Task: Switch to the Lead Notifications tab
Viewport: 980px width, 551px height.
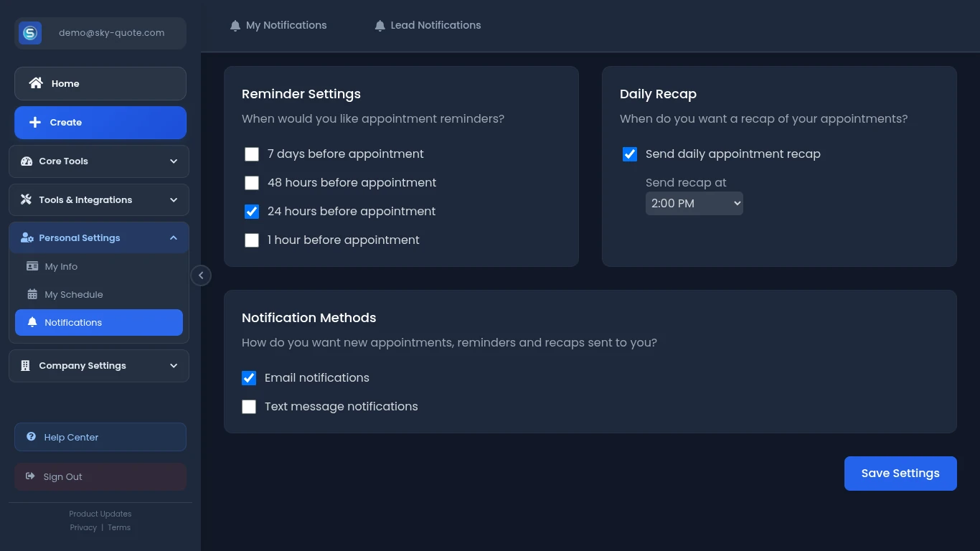Action: (428, 25)
